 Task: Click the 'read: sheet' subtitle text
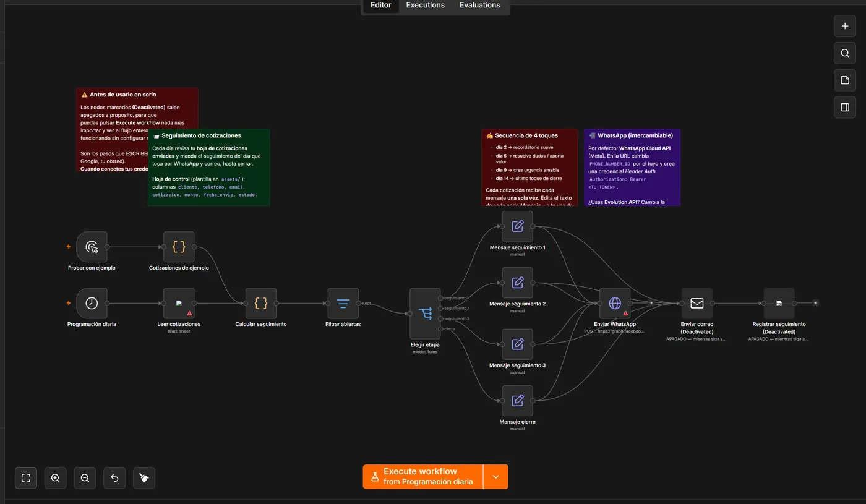tap(179, 331)
